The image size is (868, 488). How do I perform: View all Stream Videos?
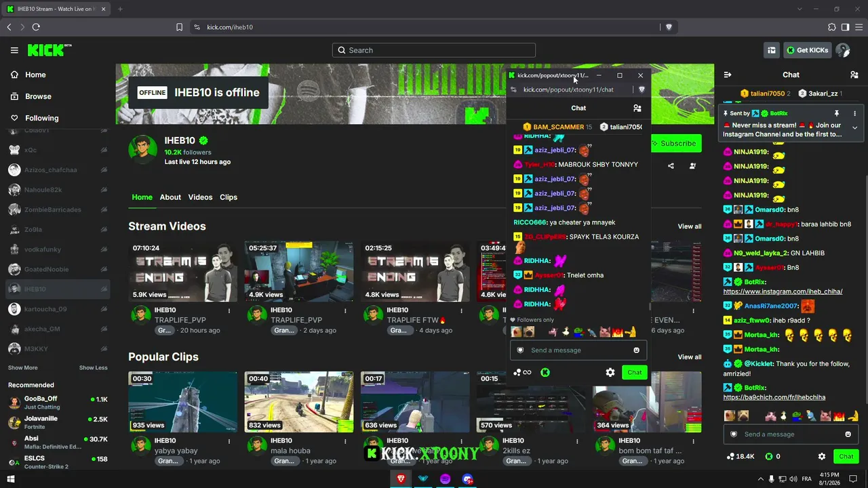tap(690, 226)
